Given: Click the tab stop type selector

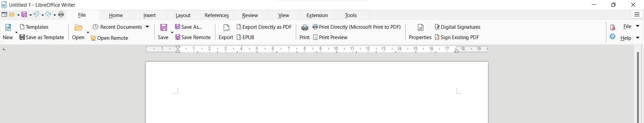Looking at the screenshot, I should (4, 49).
